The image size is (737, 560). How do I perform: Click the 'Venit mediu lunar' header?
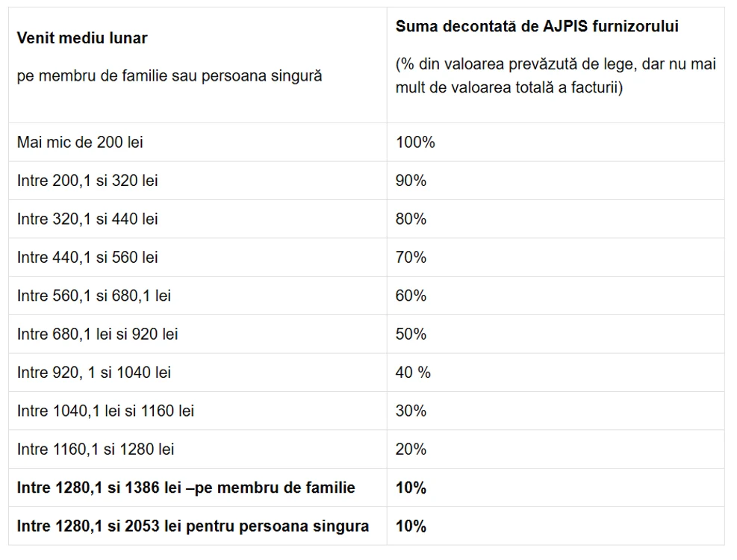click(x=82, y=38)
